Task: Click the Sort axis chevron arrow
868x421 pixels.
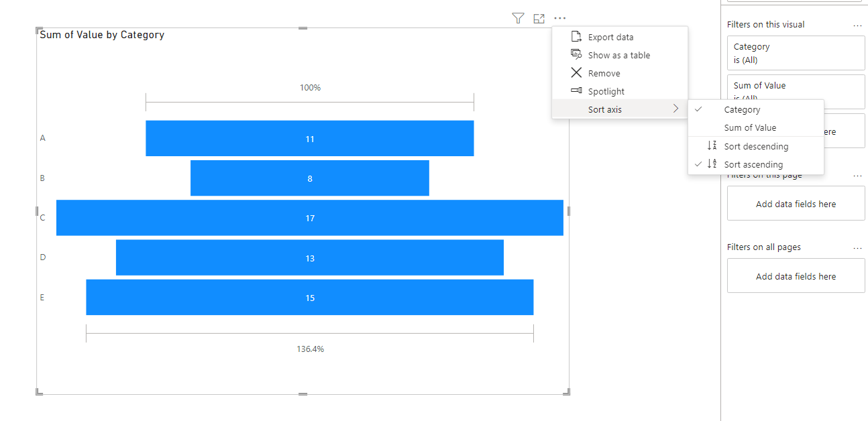Action: pyautogui.click(x=675, y=109)
